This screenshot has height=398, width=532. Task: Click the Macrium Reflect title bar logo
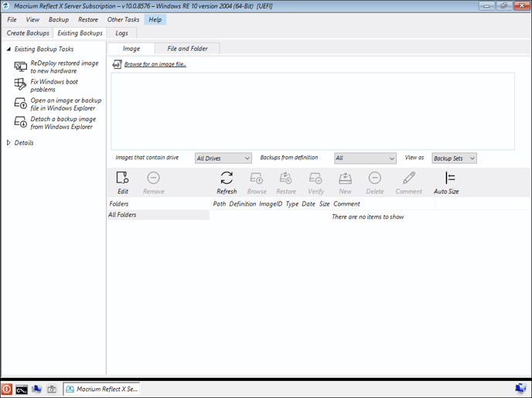(5, 5)
